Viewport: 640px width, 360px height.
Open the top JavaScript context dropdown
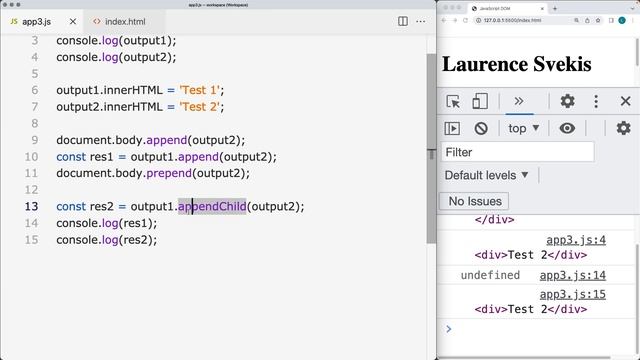point(524,129)
